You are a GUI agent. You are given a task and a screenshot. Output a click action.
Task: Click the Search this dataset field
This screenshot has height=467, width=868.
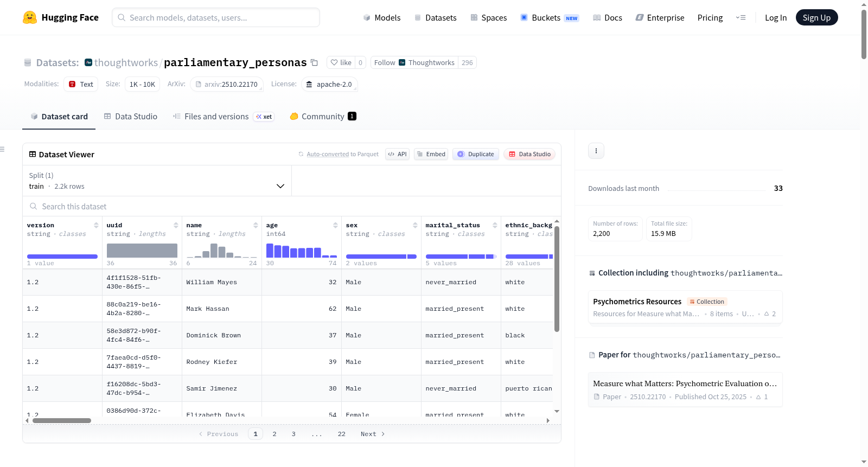coord(292,207)
